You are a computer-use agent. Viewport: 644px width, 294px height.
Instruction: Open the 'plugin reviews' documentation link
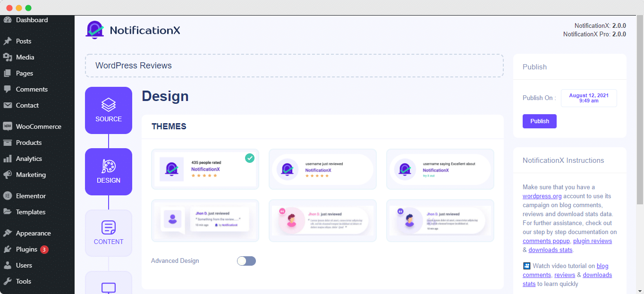(593, 241)
